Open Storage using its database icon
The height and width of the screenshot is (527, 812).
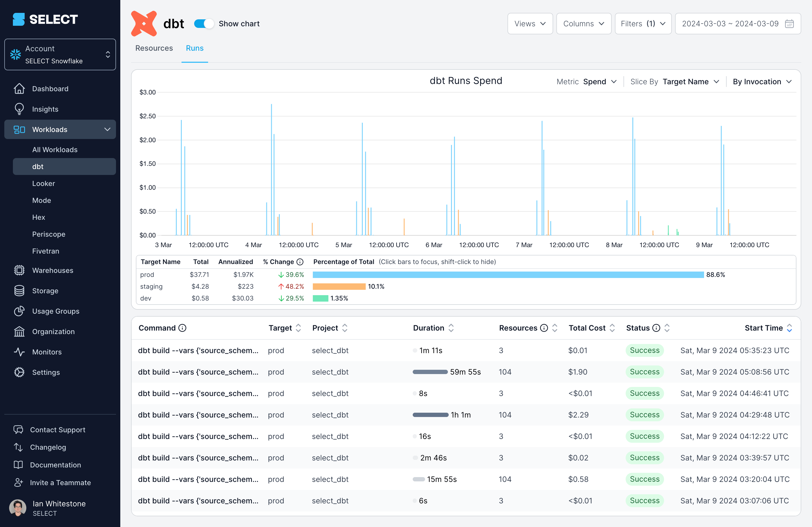[19, 290]
